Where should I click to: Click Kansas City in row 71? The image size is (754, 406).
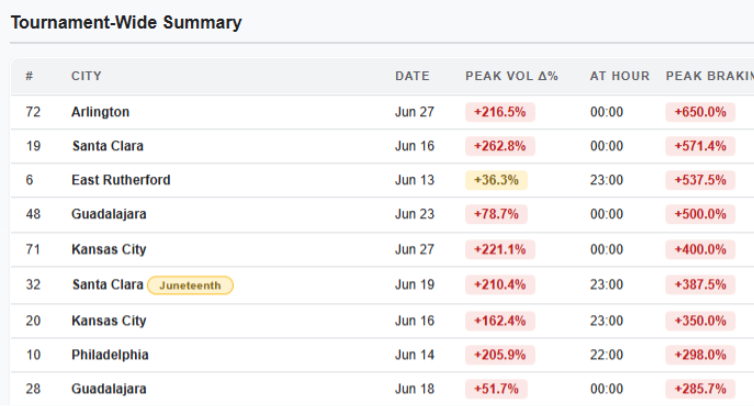pos(109,250)
